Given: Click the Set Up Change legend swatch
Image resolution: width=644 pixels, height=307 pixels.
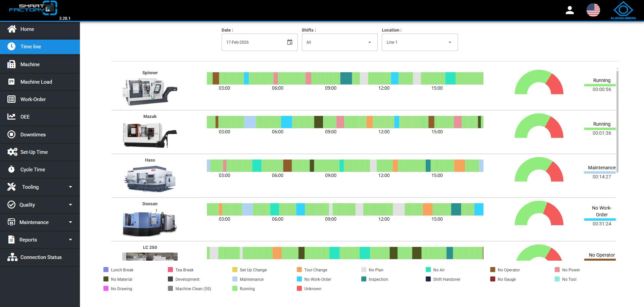Looking at the screenshot, I should (235, 270).
